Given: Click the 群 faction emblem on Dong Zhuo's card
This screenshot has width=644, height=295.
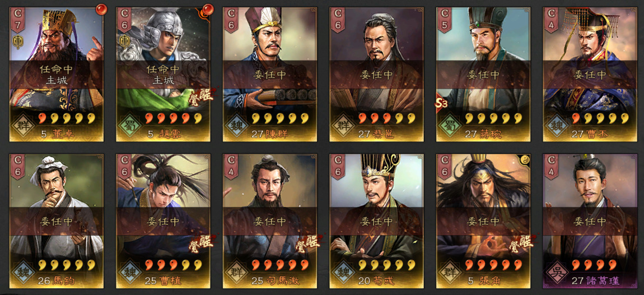Looking at the screenshot, I should click(24, 125).
